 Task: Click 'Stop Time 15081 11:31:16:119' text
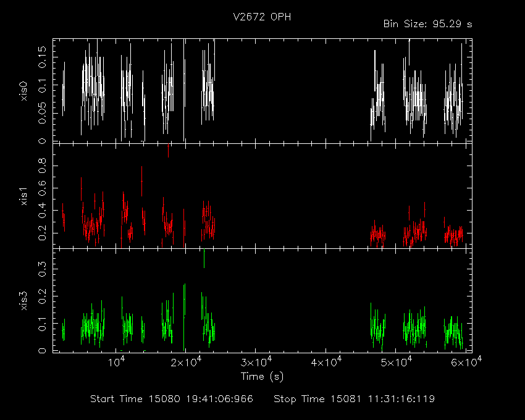[x=355, y=399]
